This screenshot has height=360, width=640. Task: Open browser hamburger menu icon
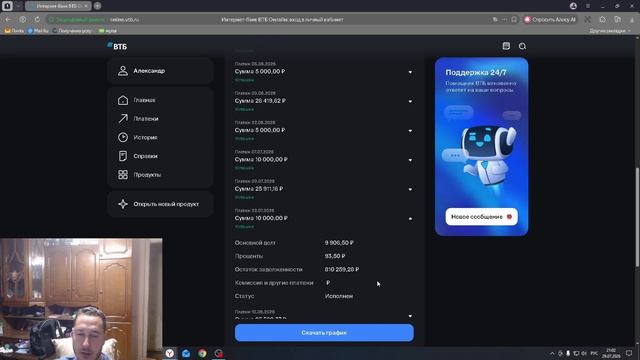588,6
